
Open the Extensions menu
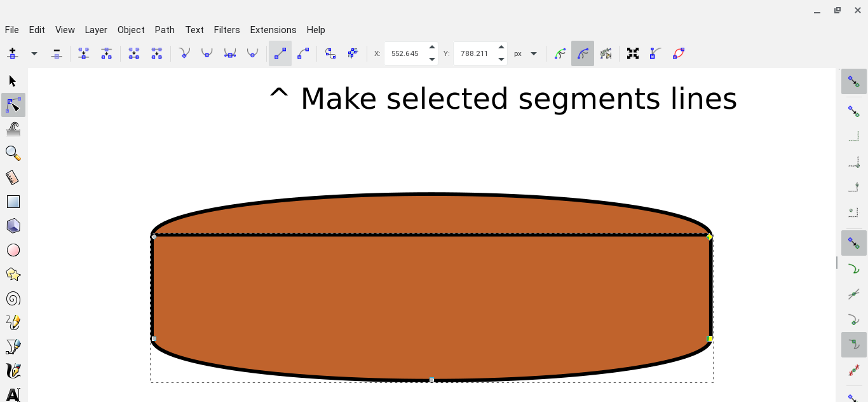[x=273, y=30]
